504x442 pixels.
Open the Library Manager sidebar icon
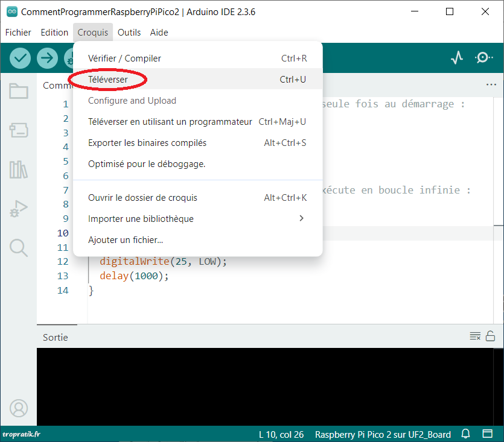tap(19, 169)
